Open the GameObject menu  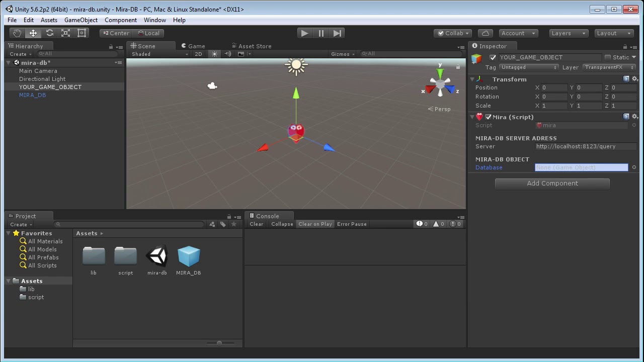(x=80, y=20)
